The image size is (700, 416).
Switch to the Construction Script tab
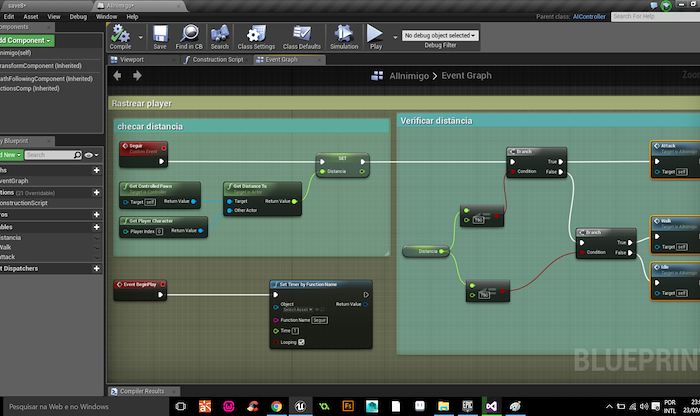[215, 60]
